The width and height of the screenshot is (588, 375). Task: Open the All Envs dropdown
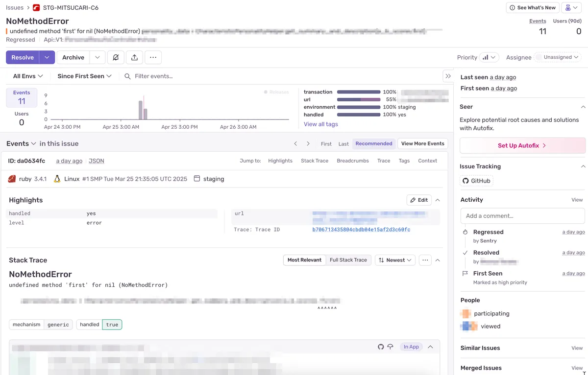click(28, 76)
